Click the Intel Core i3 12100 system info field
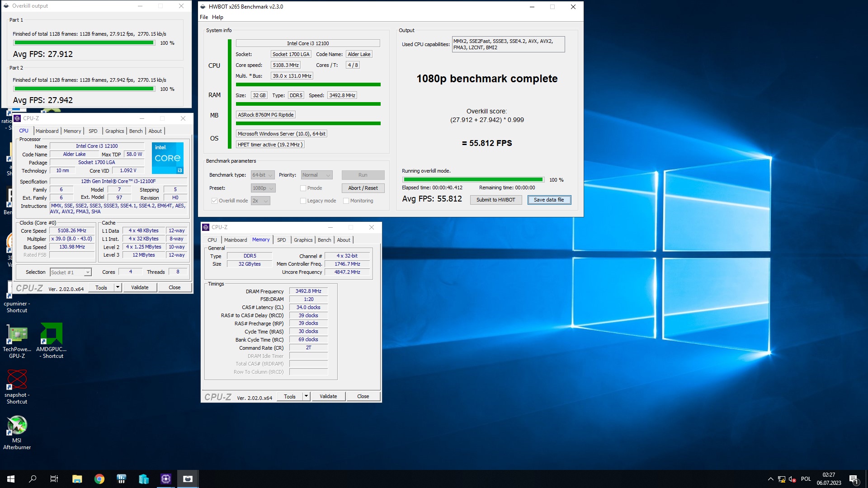The width and height of the screenshot is (868, 488). [308, 43]
